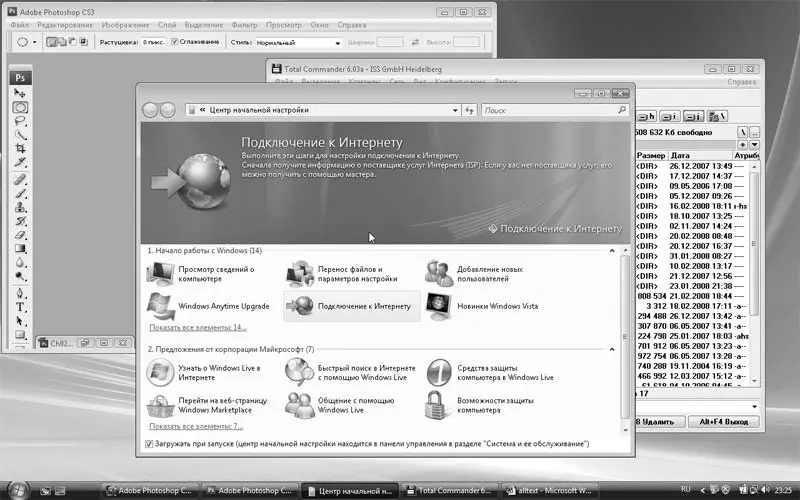
Task: Open Photoshop 'Фильтр' menu
Action: (244, 25)
